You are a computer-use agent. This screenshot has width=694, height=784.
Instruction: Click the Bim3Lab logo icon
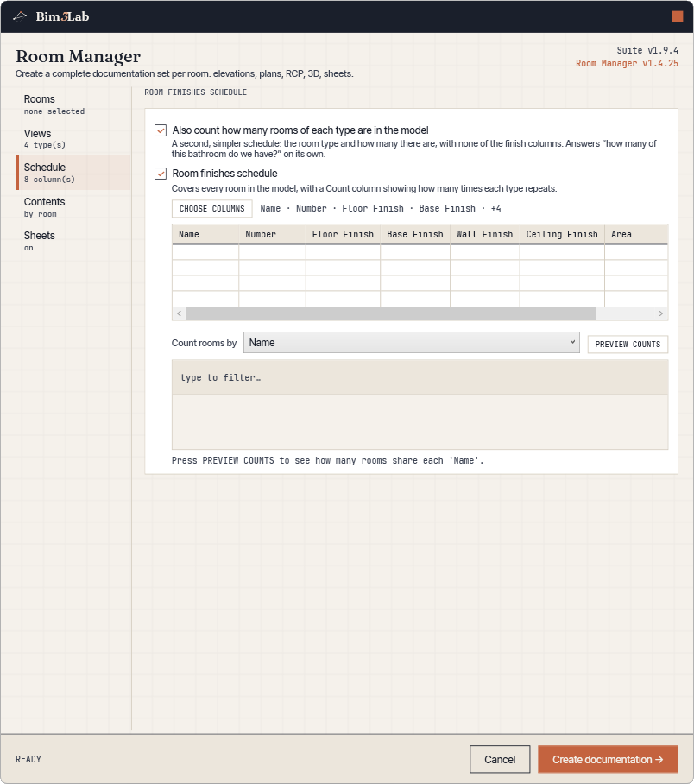(x=20, y=16)
